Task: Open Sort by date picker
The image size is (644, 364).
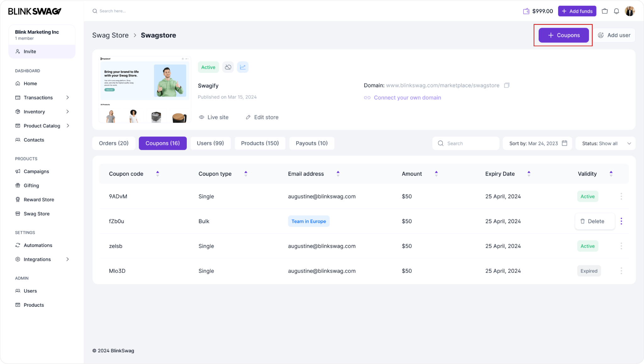Action: 537,143
